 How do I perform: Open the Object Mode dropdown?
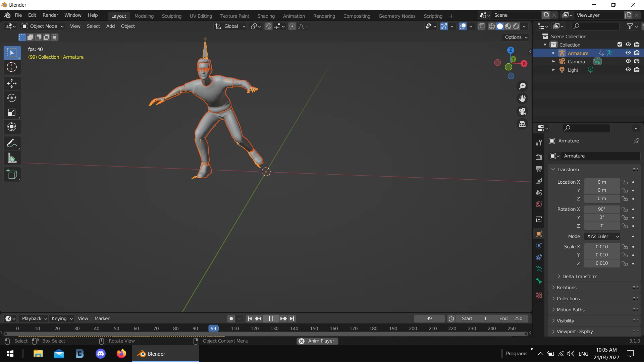(x=43, y=26)
